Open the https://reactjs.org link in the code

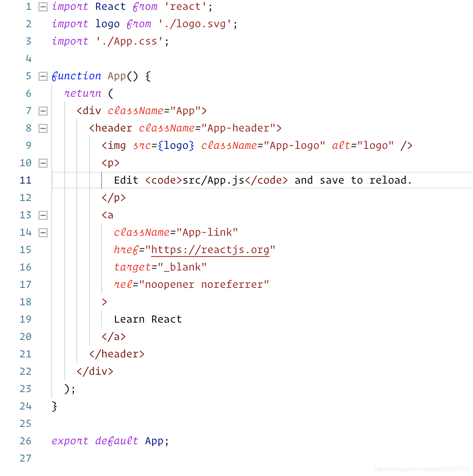coord(210,250)
